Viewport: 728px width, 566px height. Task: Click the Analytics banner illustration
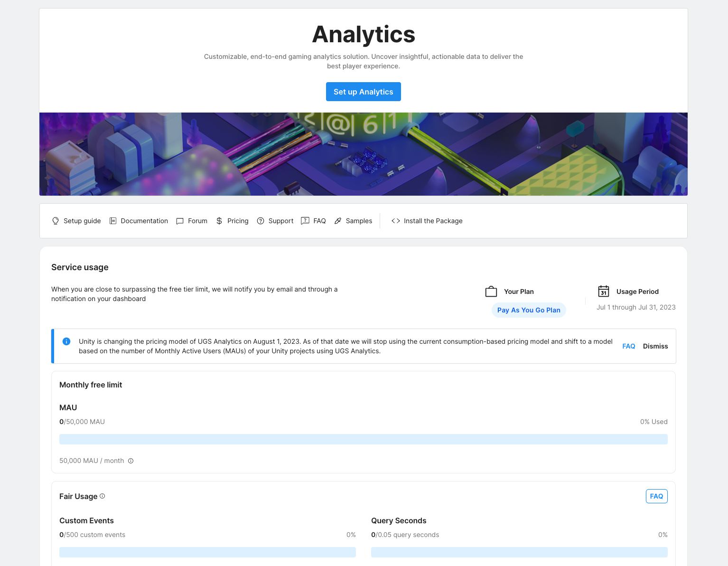click(364, 154)
